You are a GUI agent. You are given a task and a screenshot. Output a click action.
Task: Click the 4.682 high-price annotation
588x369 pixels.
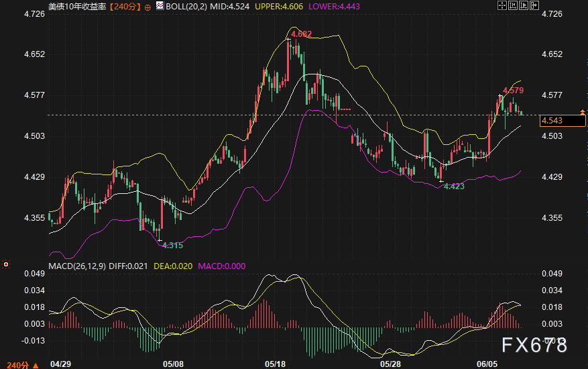click(302, 34)
